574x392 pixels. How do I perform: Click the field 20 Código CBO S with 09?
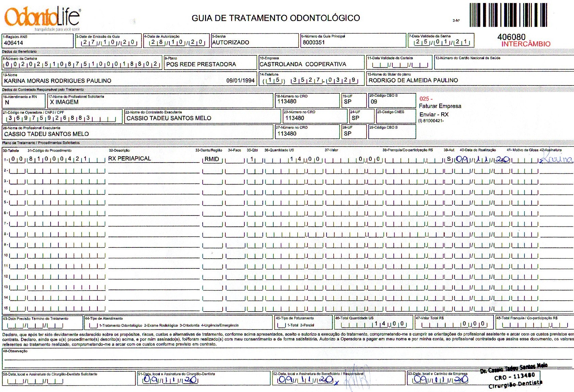tap(392, 100)
